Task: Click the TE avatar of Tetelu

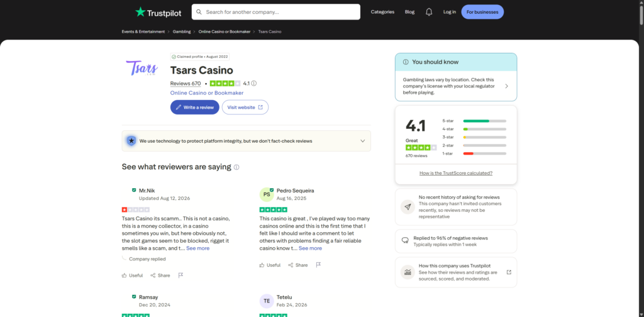Action: click(x=267, y=301)
